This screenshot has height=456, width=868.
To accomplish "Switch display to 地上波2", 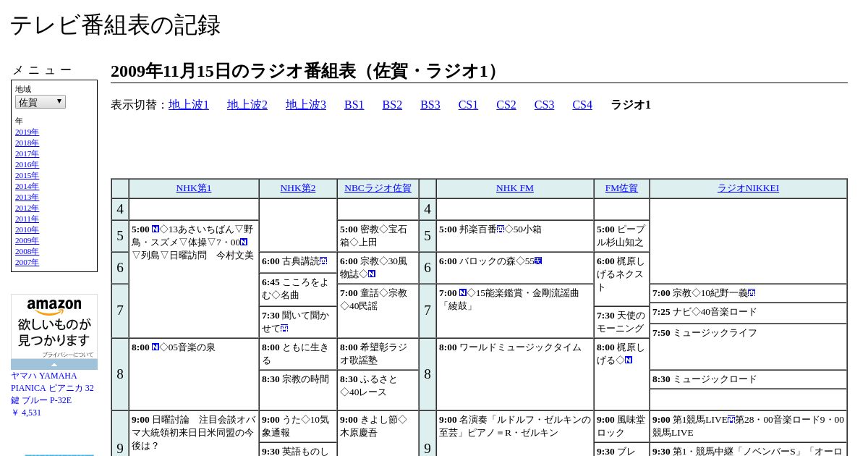I will coord(247,104).
